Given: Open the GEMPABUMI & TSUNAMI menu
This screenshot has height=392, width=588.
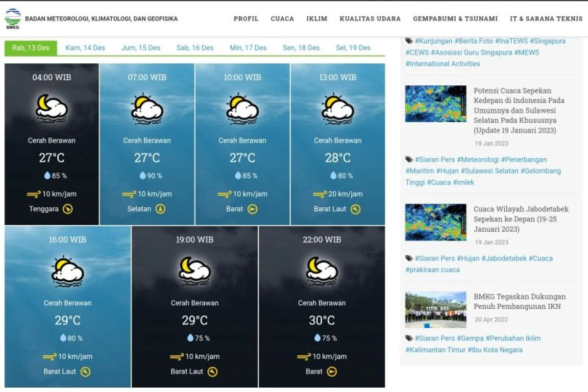Looking at the screenshot, I should coord(455,19).
